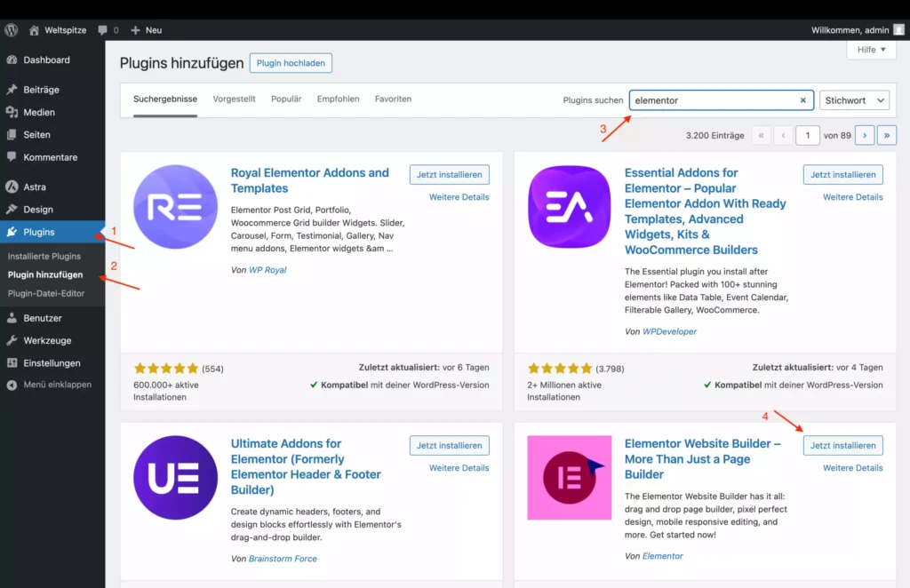Open the Stichwort search type dropdown
Viewport: 910px width, 588px height.
pyautogui.click(x=854, y=100)
